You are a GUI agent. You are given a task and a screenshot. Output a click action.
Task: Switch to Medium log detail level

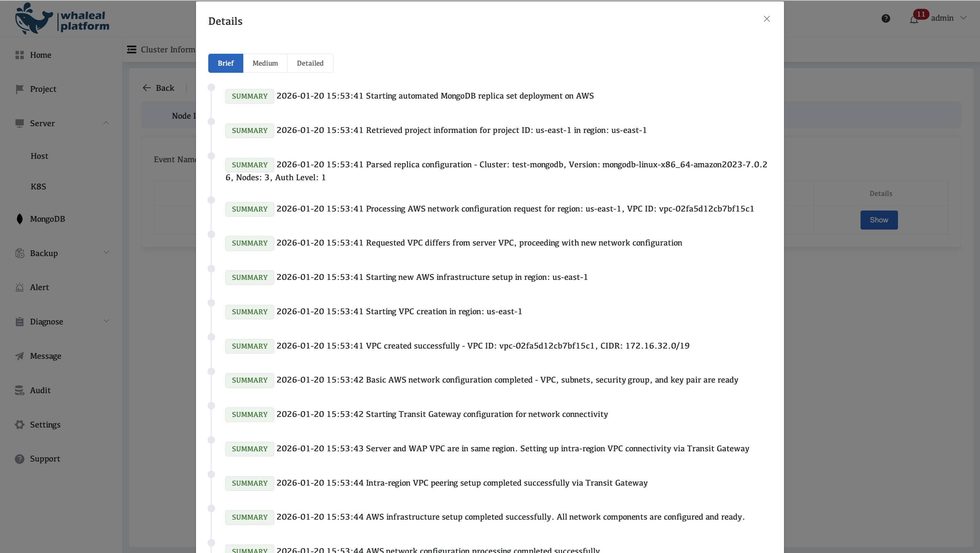point(265,63)
